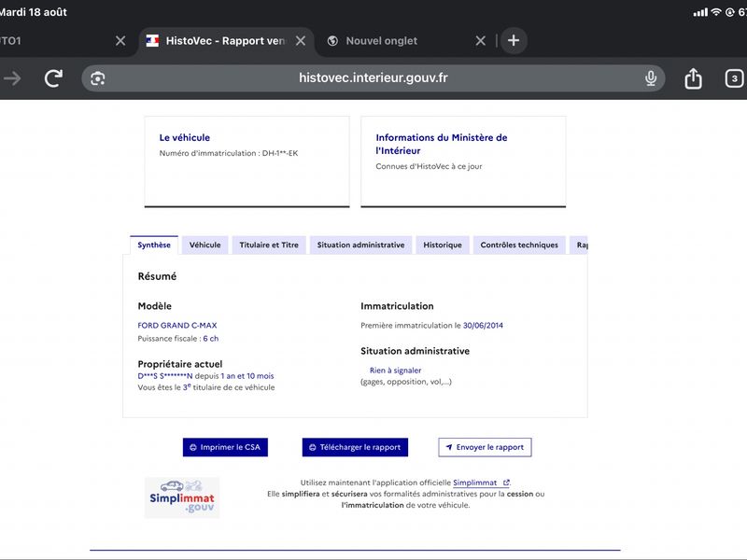The image size is (747, 560).
Task: Click the HistoVec tab French flag favicon
Action: 152,41
